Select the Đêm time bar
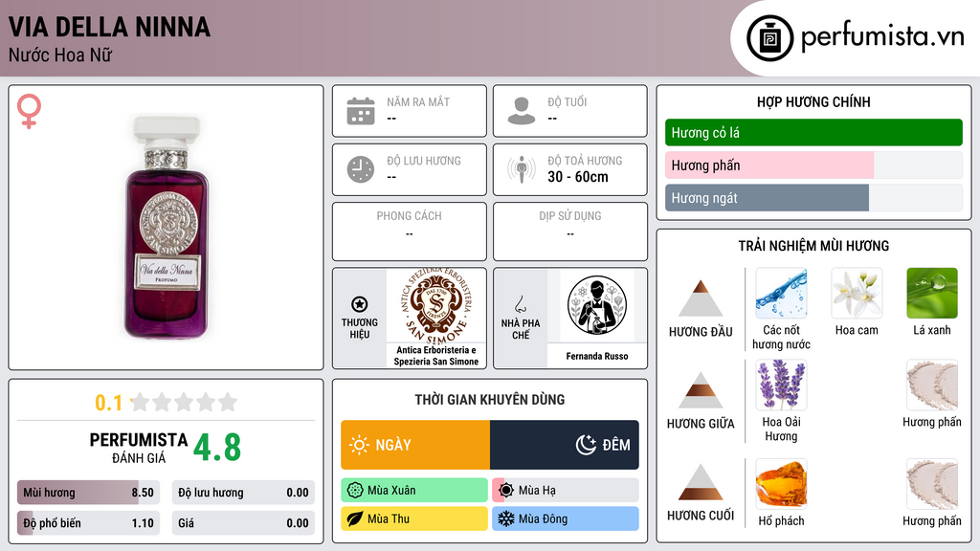 [565, 445]
